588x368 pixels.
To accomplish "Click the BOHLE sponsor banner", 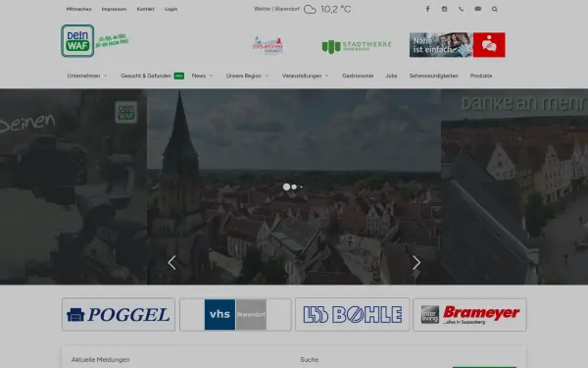I will [353, 315].
